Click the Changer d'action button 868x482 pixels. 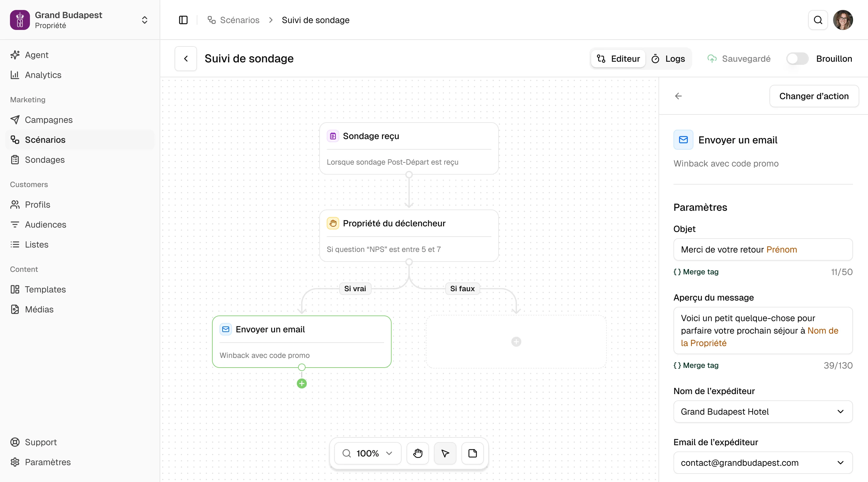pos(814,96)
